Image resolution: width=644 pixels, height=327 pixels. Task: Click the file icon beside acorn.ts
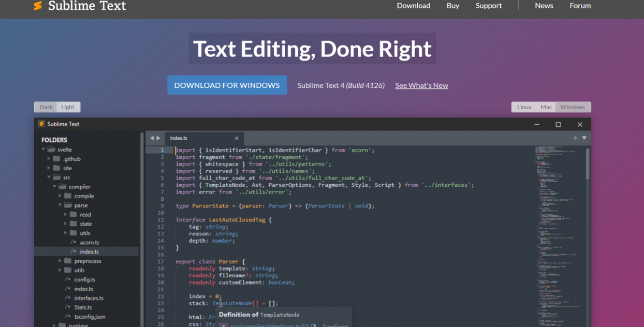pyautogui.click(x=74, y=242)
